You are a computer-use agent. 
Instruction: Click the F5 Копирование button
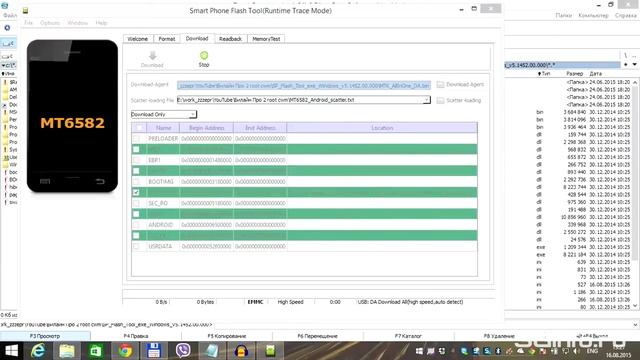pyautogui.click(x=227, y=336)
